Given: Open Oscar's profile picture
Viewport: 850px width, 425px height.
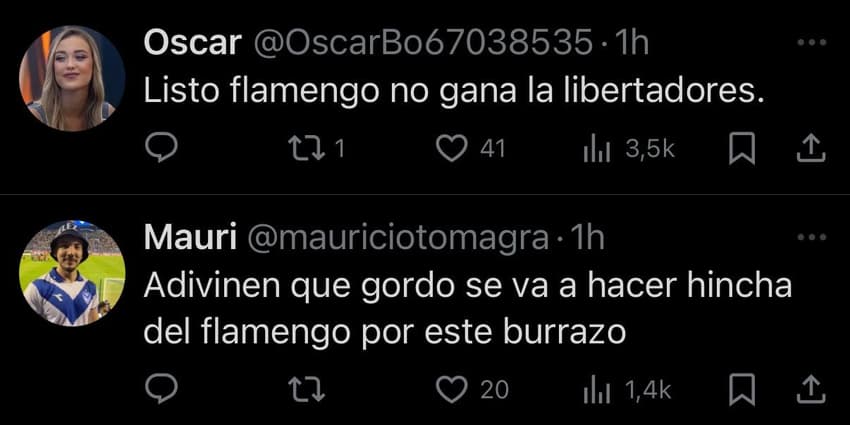Looking at the screenshot, I should tap(72, 79).
